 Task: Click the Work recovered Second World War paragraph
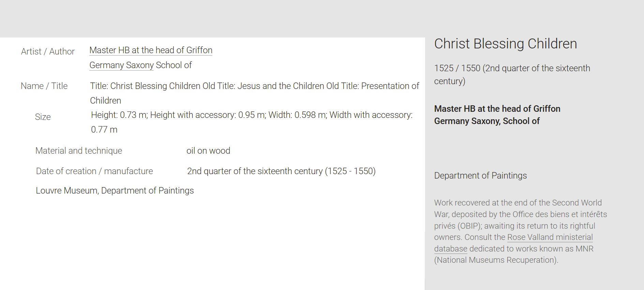[521, 231]
